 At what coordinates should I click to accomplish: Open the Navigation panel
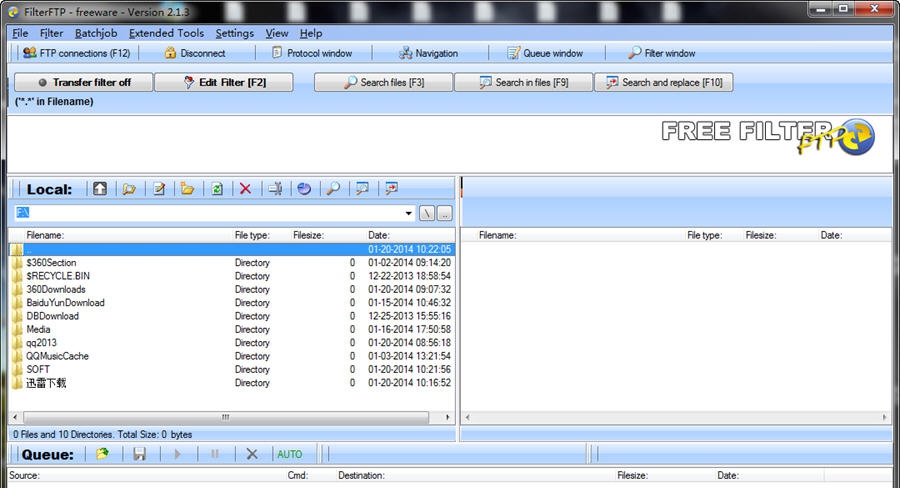pos(428,53)
